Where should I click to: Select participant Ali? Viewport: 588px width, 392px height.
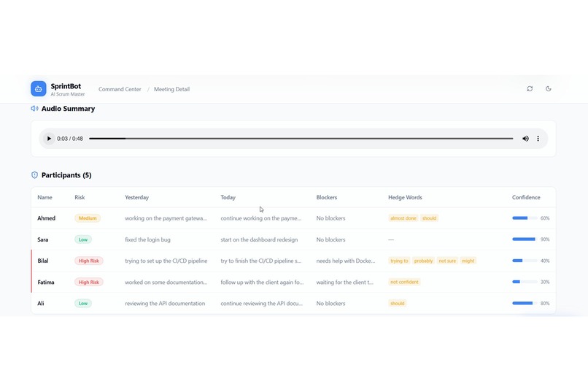[x=41, y=303]
